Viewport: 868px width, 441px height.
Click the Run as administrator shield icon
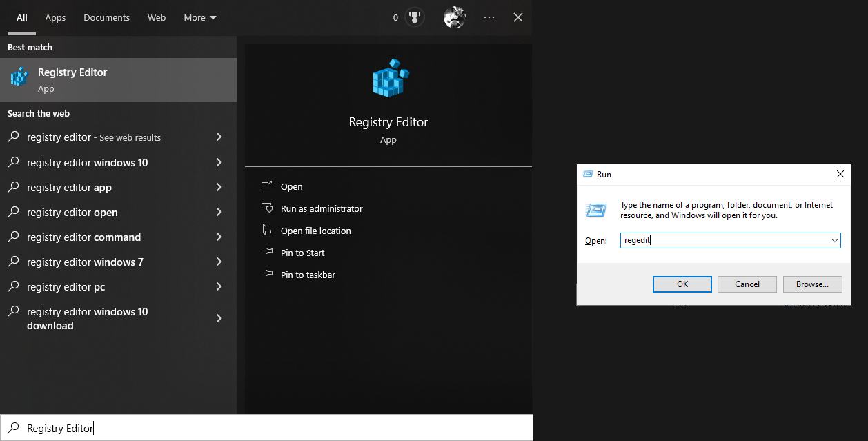click(267, 208)
